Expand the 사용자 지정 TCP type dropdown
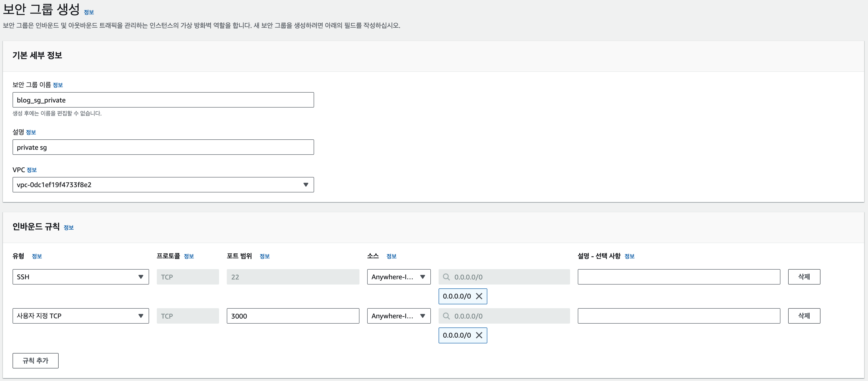This screenshot has width=868, height=381. [x=141, y=316]
